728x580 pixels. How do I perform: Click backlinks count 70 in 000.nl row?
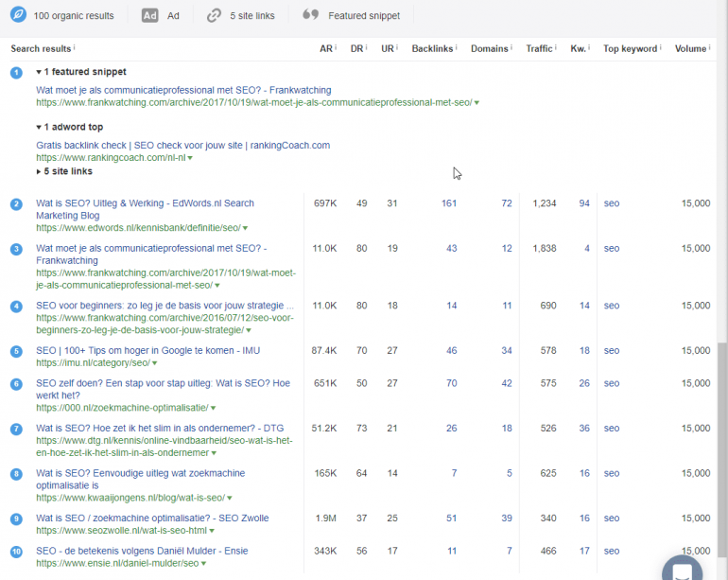coord(451,383)
